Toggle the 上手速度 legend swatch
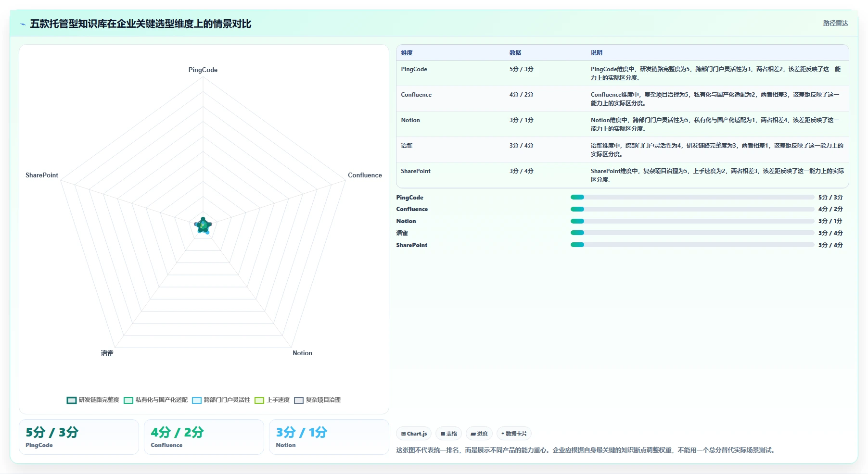Viewport: 868px width, 474px height. (259, 400)
